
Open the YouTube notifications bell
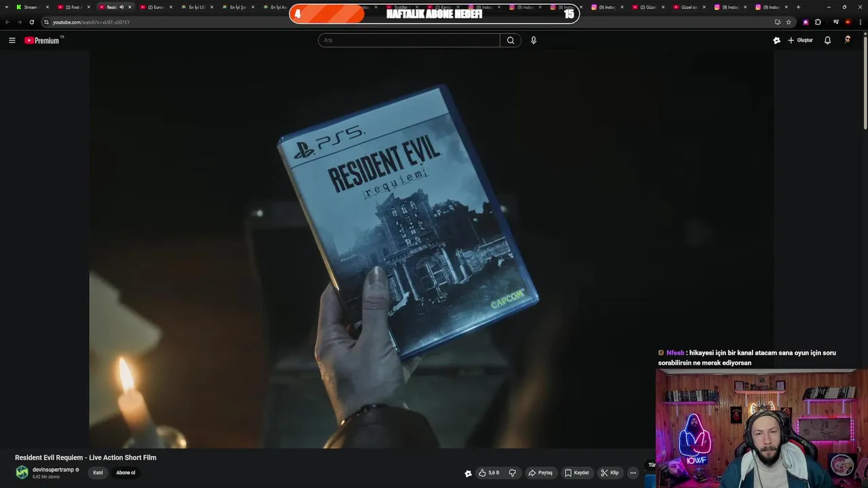[827, 40]
